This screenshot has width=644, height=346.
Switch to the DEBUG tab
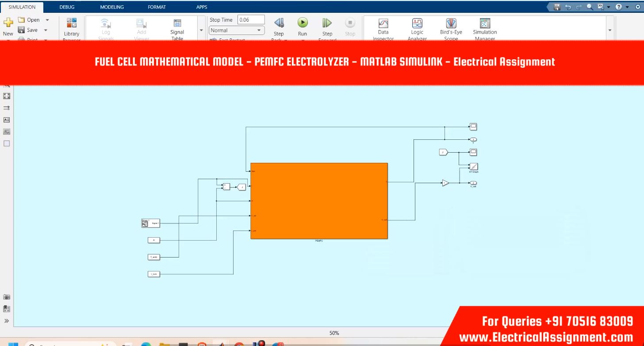(x=67, y=7)
